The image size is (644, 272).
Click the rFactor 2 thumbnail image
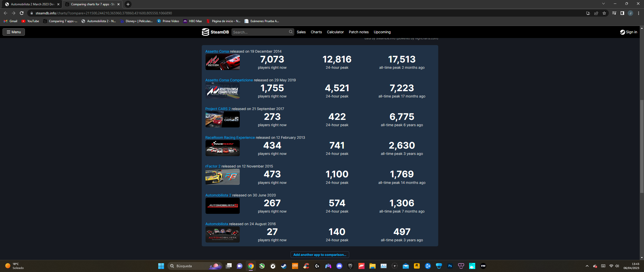(222, 177)
